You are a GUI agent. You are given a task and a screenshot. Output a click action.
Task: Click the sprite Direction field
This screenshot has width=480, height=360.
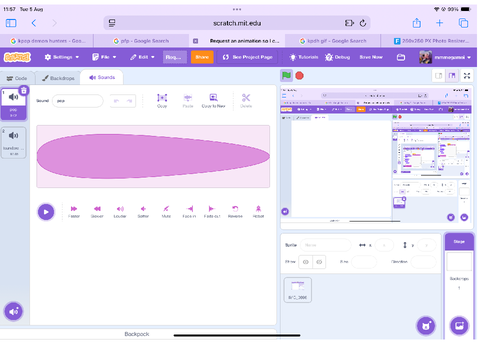coord(423,262)
